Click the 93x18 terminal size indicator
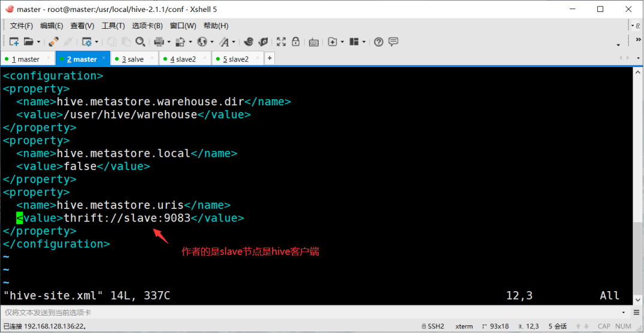Viewport: 644px width, 333px height. pos(496,326)
